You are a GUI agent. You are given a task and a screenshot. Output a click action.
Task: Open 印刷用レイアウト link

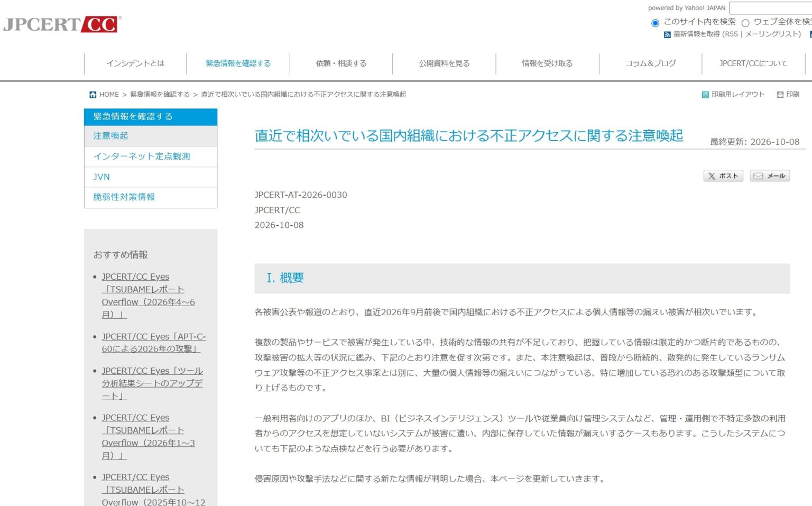point(738,95)
